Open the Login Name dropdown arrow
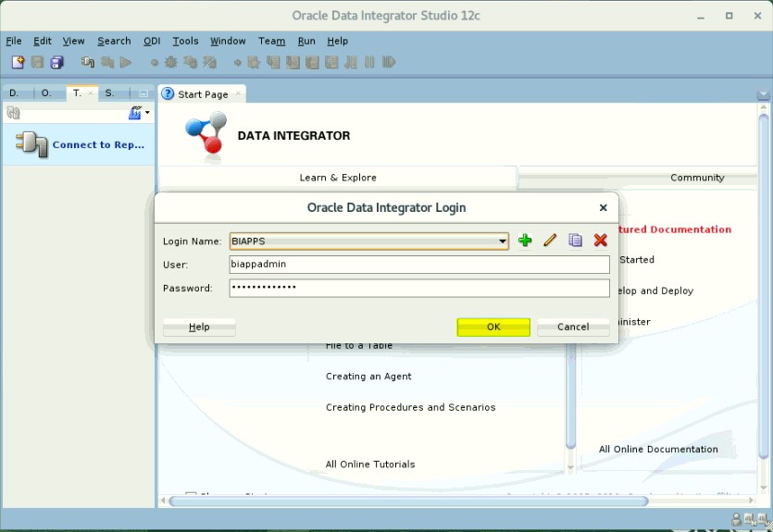The image size is (773, 532). tap(502, 241)
